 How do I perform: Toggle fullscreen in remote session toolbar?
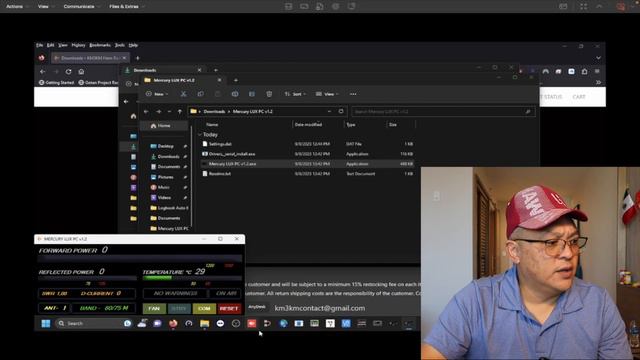coord(583,6)
